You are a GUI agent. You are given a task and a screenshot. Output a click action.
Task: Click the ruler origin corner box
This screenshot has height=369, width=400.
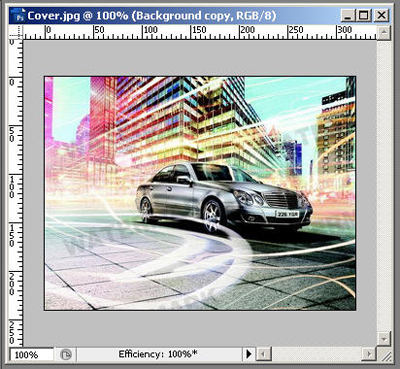(x=16, y=32)
